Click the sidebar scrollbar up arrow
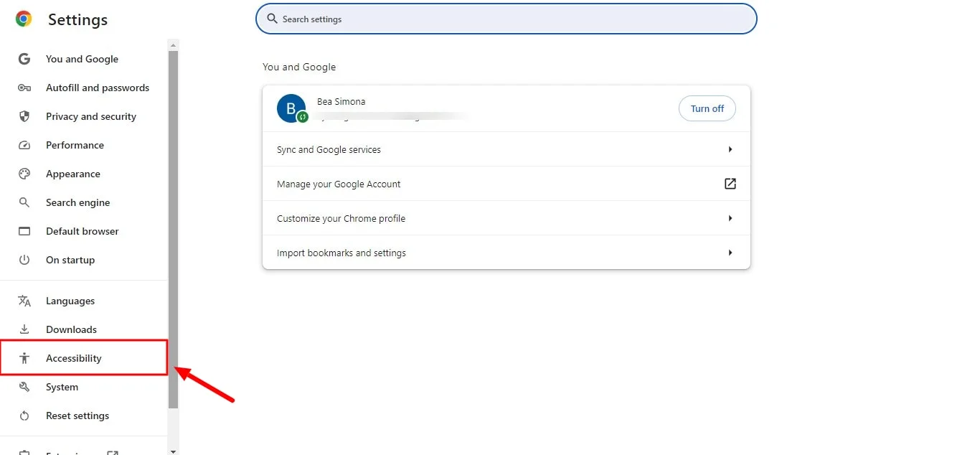This screenshot has height=455, width=980. point(173,45)
